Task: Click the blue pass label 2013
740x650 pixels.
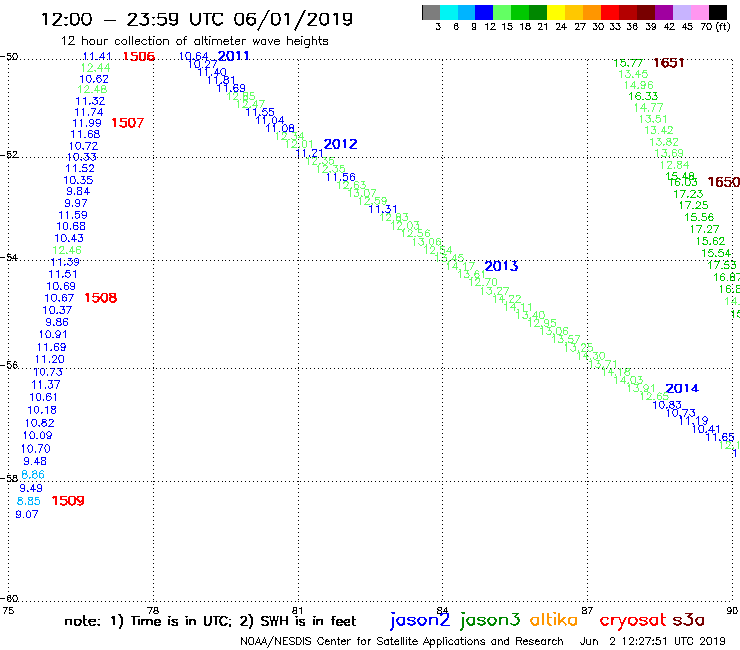Action: (501, 266)
